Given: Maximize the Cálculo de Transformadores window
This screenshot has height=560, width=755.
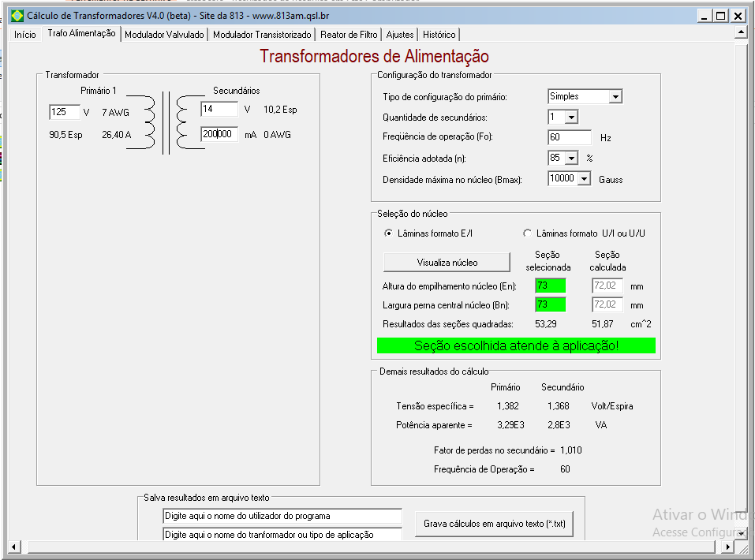Looking at the screenshot, I should coord(721,16).
